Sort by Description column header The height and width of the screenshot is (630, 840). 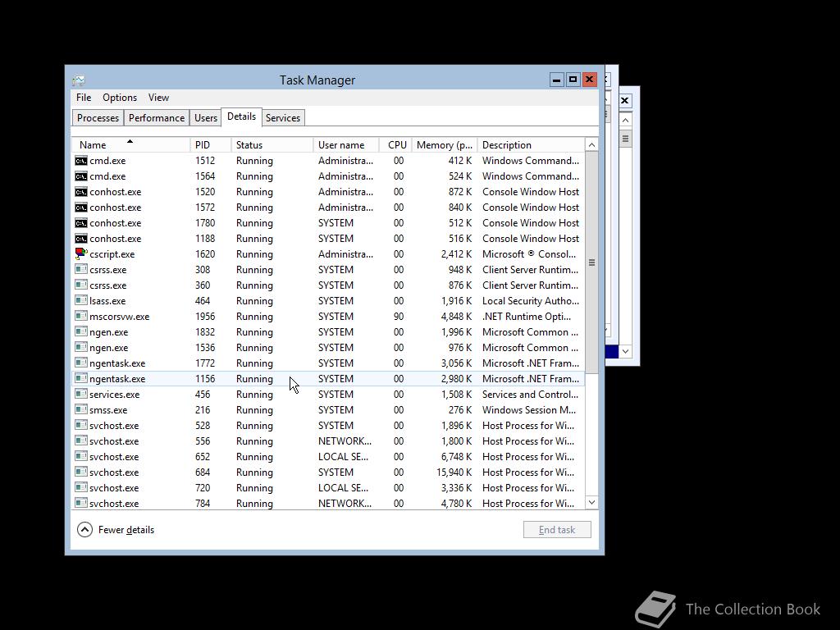pyautogui.click(x=531, y=145)
